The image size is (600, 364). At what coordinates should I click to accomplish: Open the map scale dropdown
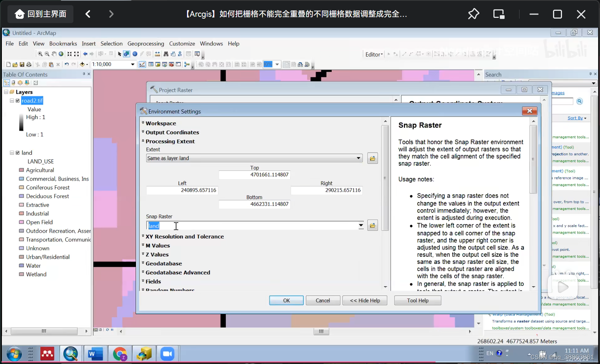point(132,64)
